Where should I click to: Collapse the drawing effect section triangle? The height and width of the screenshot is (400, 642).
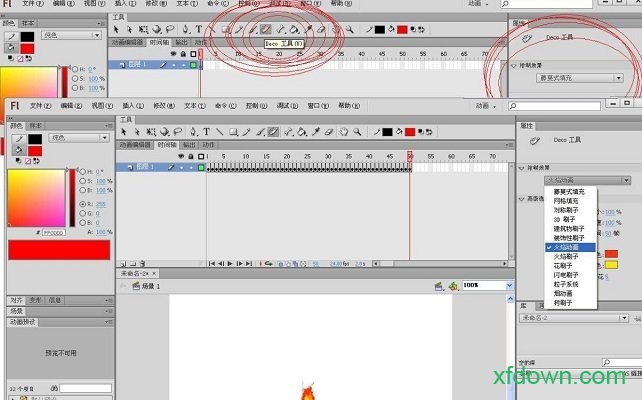(522, 168)
